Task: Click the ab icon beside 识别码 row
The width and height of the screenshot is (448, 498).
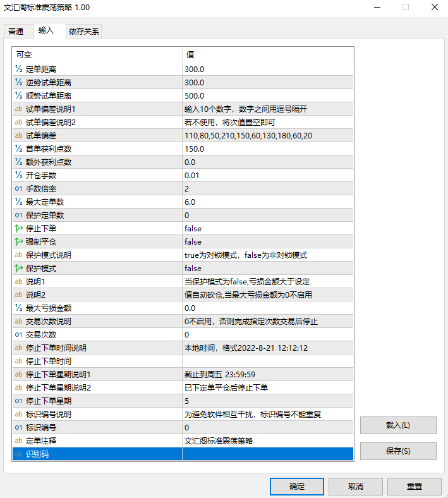Action: 18,454
